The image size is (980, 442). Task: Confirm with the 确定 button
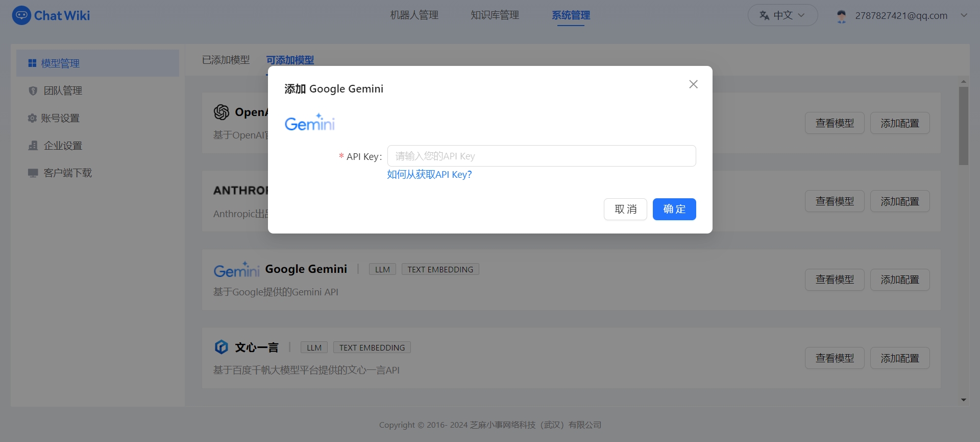click(x=674, y=209)
